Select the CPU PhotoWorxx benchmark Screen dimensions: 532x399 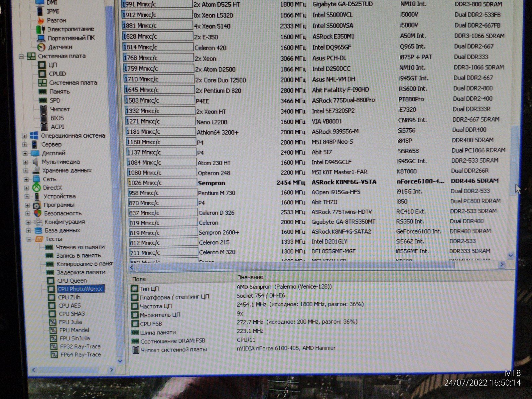(x=80, y=289)
